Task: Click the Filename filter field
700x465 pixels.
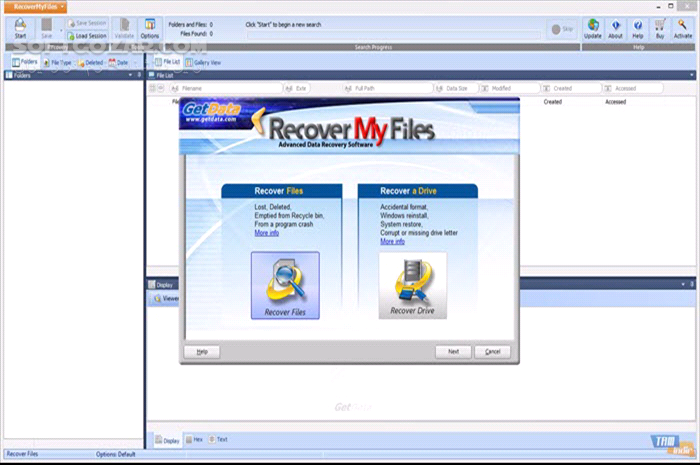Action: coord(225,88)
